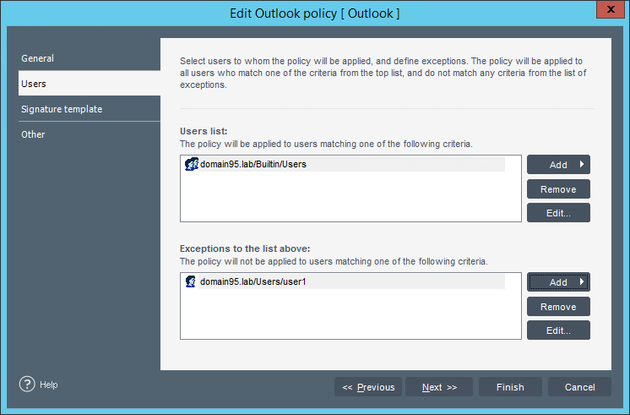Select the domain95.lab/Builtin/Users row
630x415 pixels.
[x=344, y=164]
